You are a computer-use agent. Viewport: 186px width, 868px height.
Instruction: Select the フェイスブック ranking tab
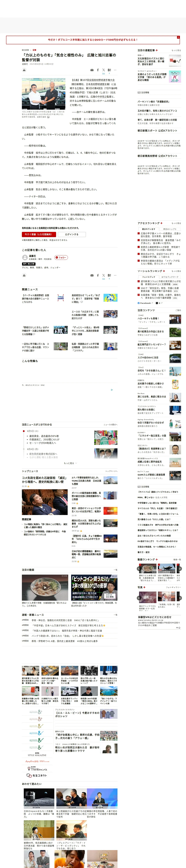coord(148,277)
